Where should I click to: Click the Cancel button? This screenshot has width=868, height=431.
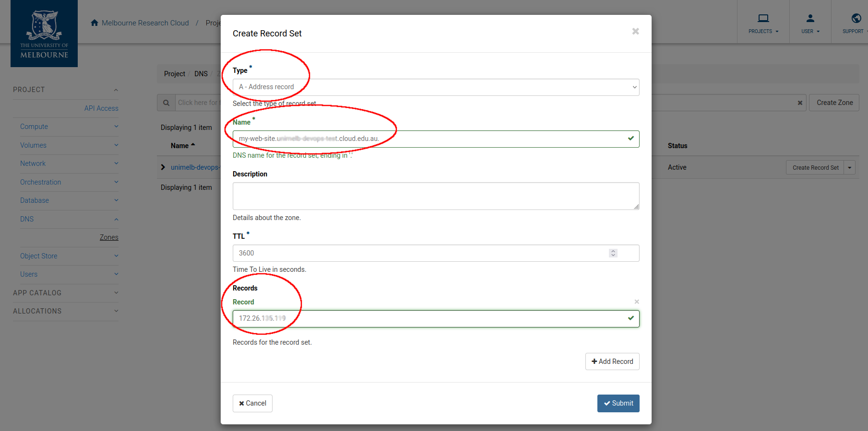252,403
